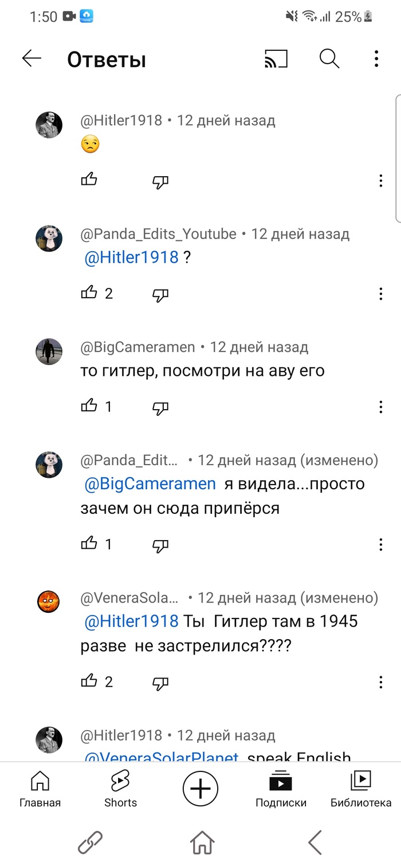
Task: Open the top-right three-dot overflow menu
Action: coord(376,59)
